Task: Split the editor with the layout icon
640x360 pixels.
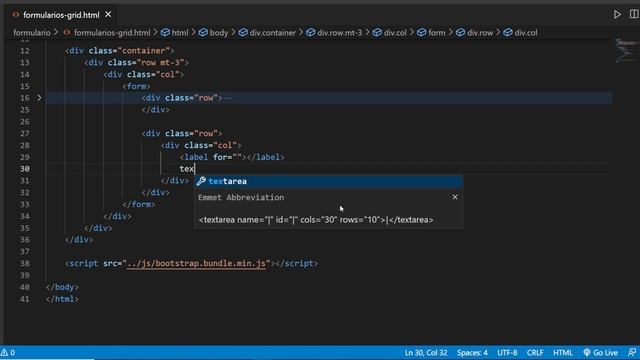Action: point(634,14)
